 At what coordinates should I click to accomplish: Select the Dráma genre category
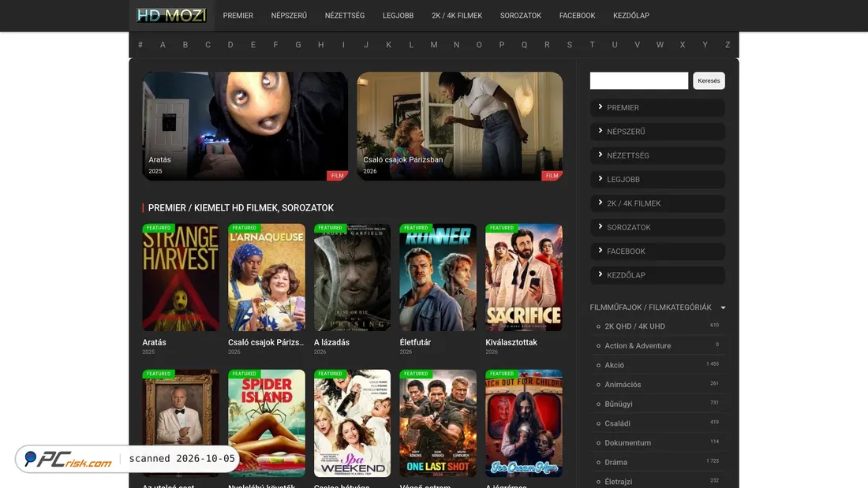[x=616, y=462]
